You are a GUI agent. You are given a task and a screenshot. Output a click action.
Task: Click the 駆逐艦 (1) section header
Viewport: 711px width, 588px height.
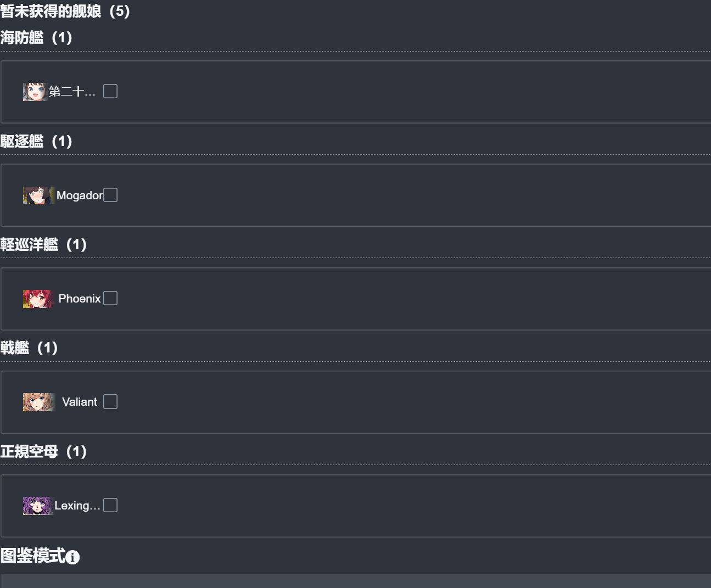36,141
